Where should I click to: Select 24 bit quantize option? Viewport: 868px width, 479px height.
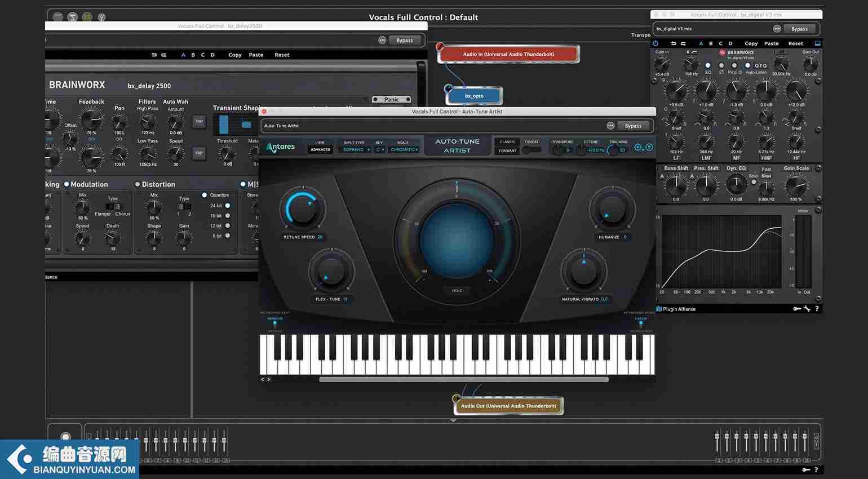pos(228,206)
